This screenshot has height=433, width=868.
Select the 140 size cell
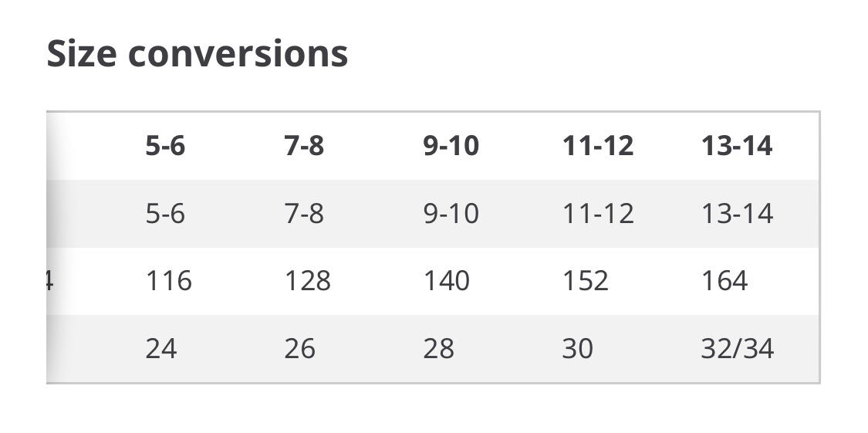tap(446, 281)
